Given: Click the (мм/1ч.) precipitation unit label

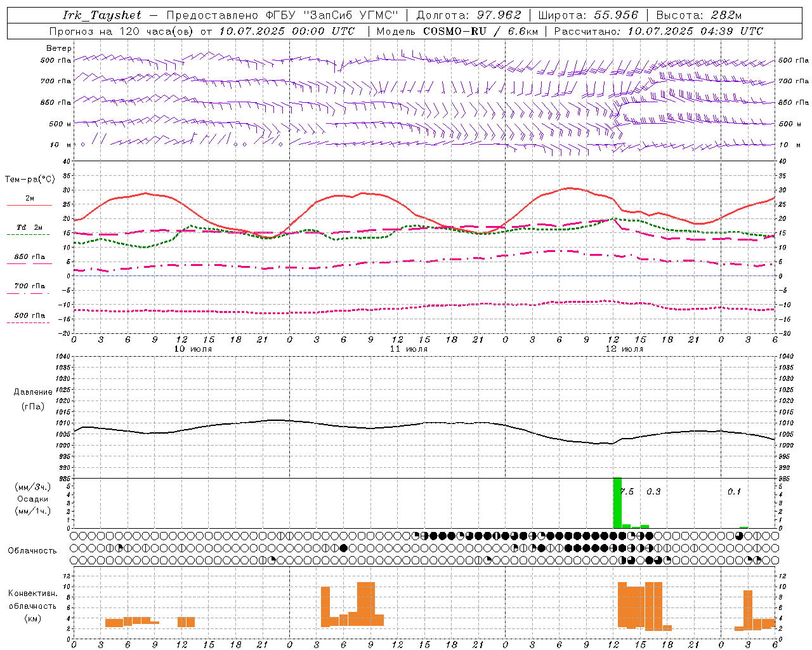Looking at the screenshot, I should tap(33, 511).
